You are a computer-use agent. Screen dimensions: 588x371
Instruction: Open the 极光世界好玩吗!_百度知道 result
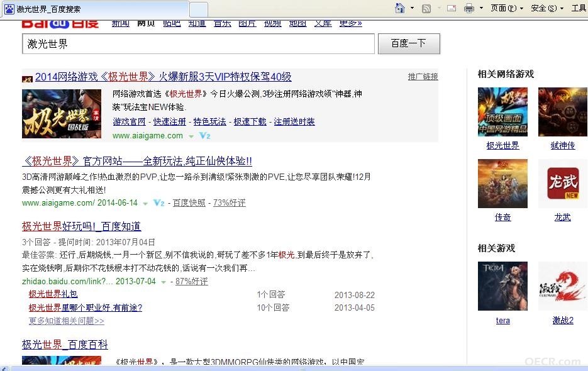(x=81, y=226)
